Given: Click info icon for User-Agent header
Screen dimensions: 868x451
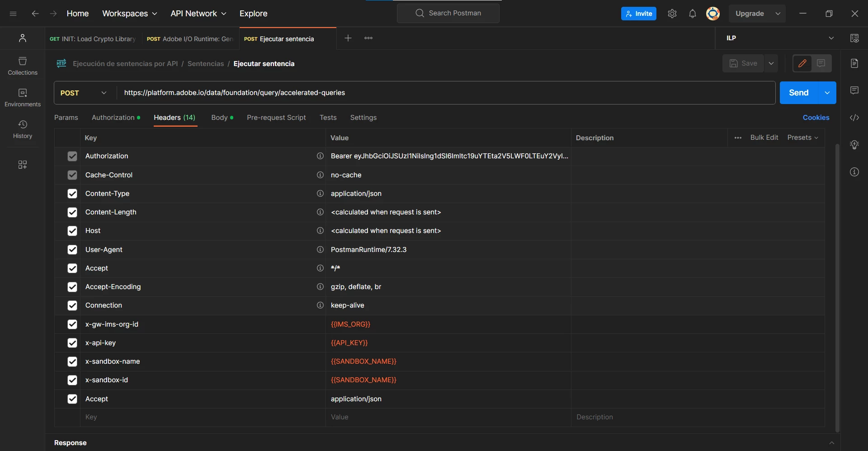Looking at the screenshot, I should pos(320,250).
